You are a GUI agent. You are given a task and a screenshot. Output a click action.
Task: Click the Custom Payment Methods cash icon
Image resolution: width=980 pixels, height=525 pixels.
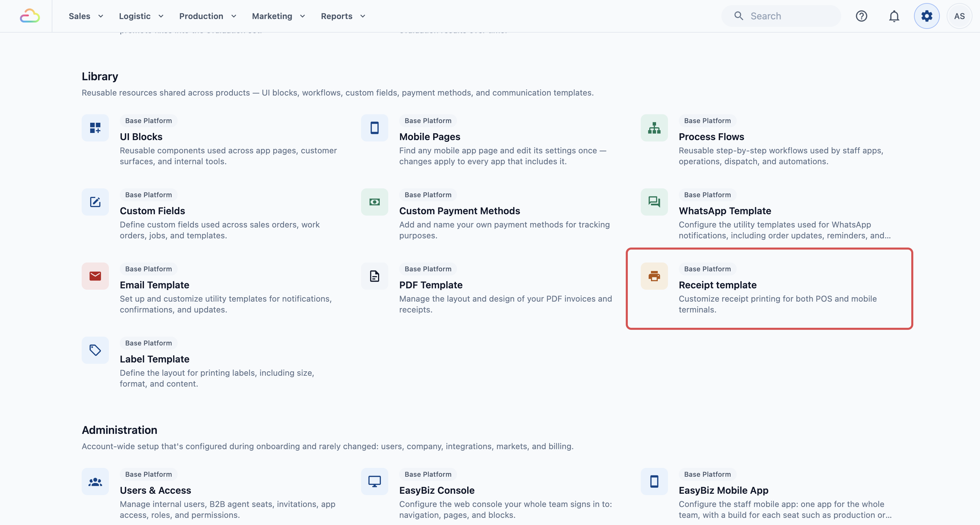pos(374,202)
